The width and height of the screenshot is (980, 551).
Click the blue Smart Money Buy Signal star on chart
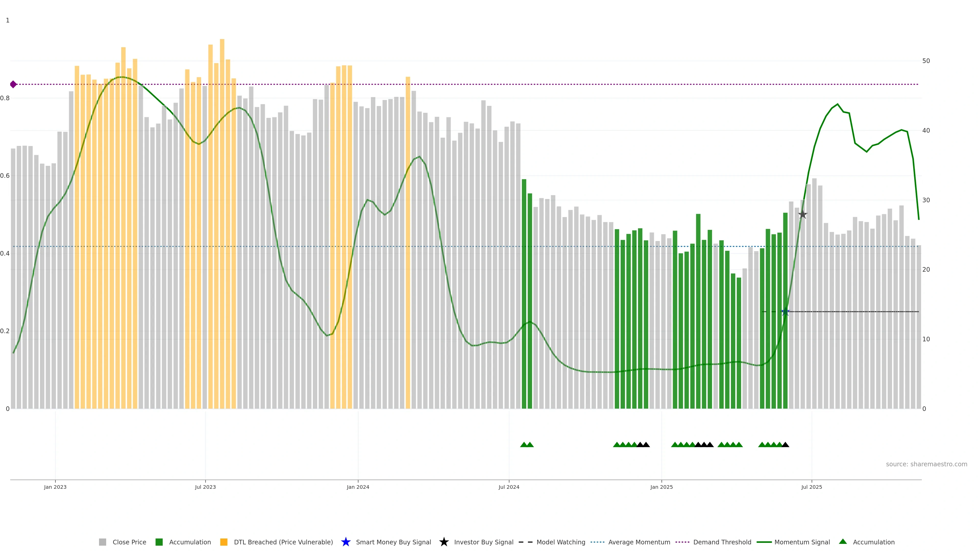(x=785, y=312)
